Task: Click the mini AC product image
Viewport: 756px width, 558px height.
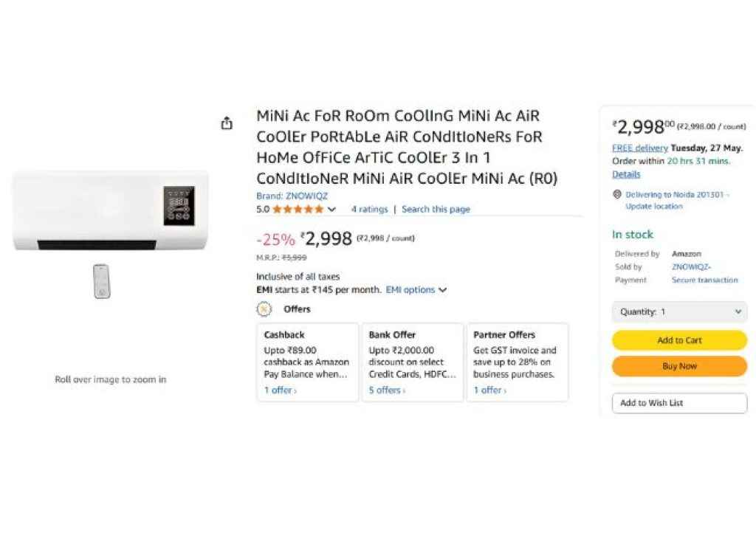Action: coord(111,210)
